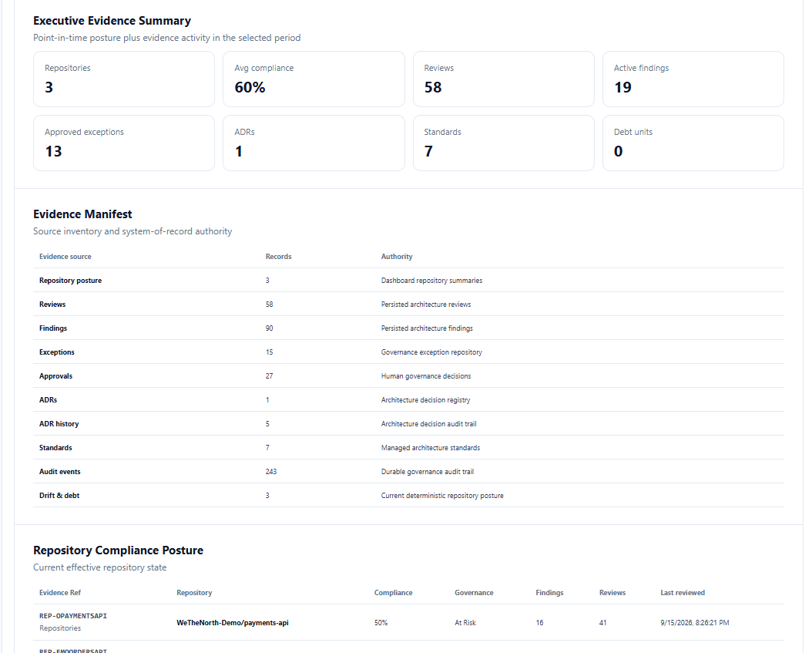Click 'Dashboard repository summaries' authority text
812x653 pixels.
[432, 281]
